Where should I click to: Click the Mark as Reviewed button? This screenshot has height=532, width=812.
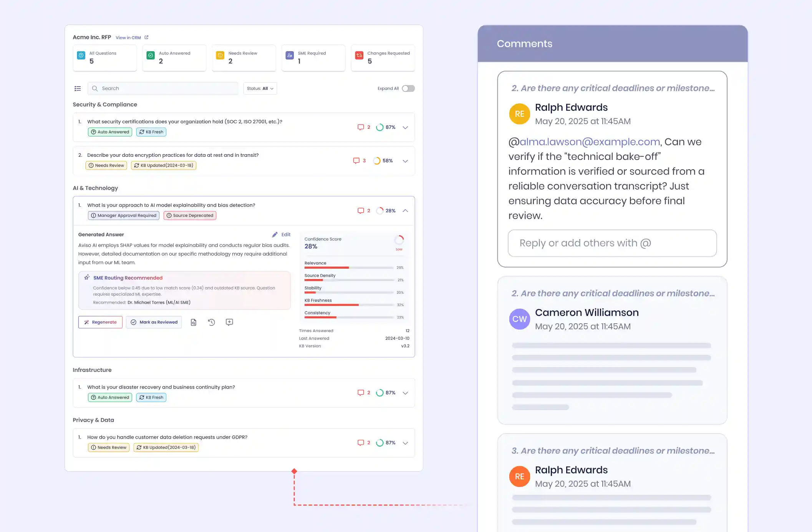tap(154, 322)
